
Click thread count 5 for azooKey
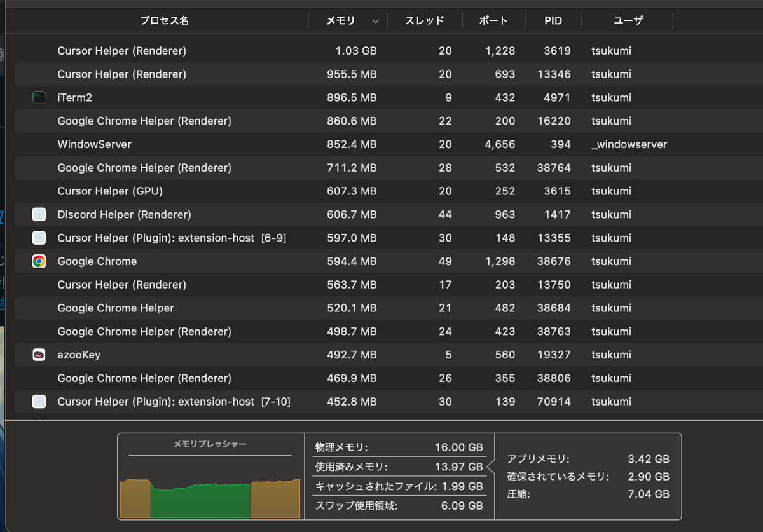(x=449, y=355)
